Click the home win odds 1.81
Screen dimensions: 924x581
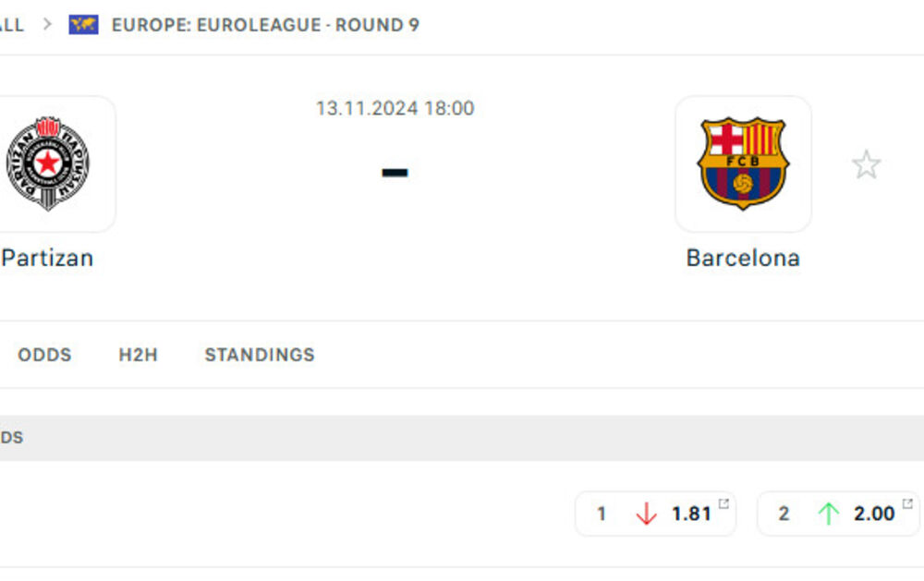coord(691,514)
